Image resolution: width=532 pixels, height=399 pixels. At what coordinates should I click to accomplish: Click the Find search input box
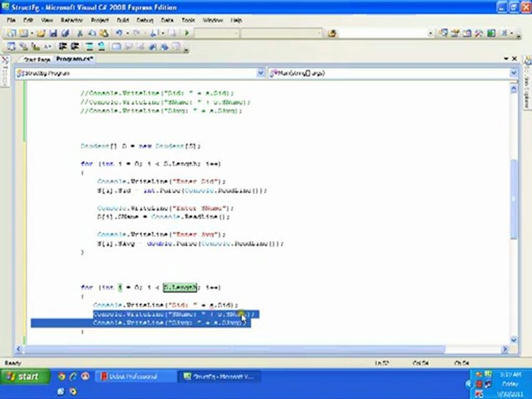[383, 33]
